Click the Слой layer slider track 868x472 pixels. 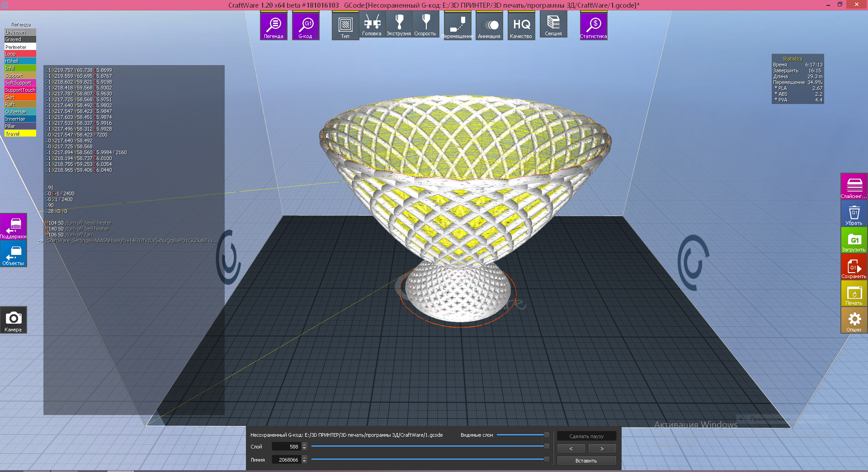(x=427, y=446)
